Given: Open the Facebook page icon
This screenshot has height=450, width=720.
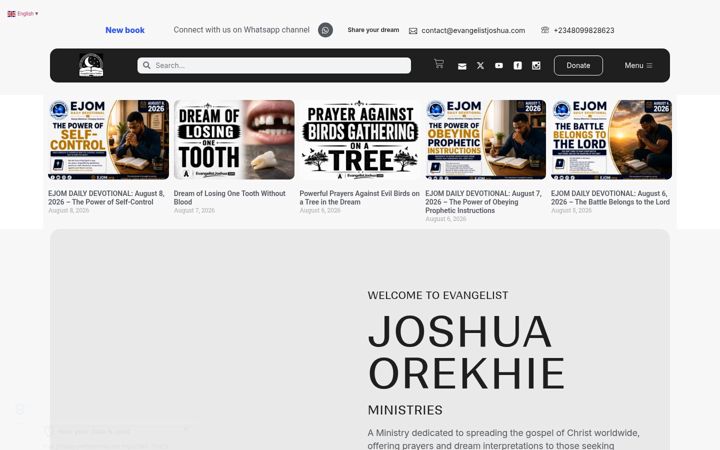Looking at the screenshot, I should pyautogui.click(x=518, y=66).
